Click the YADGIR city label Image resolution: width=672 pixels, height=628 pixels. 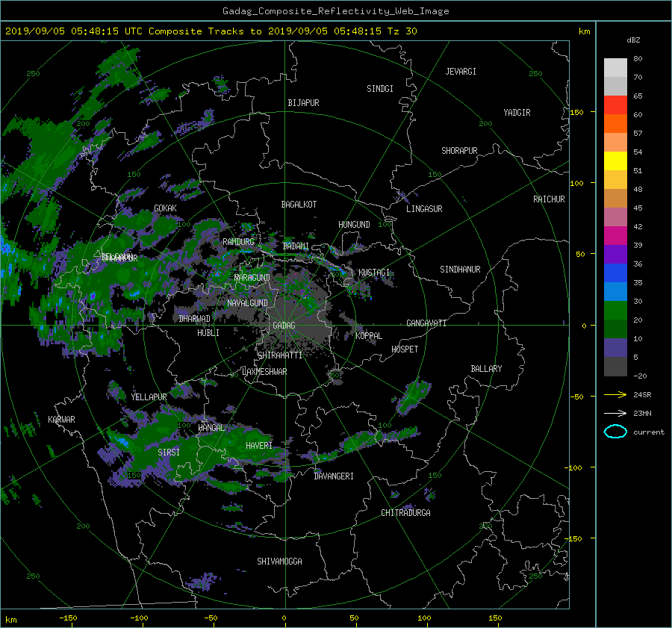[517, 113]
